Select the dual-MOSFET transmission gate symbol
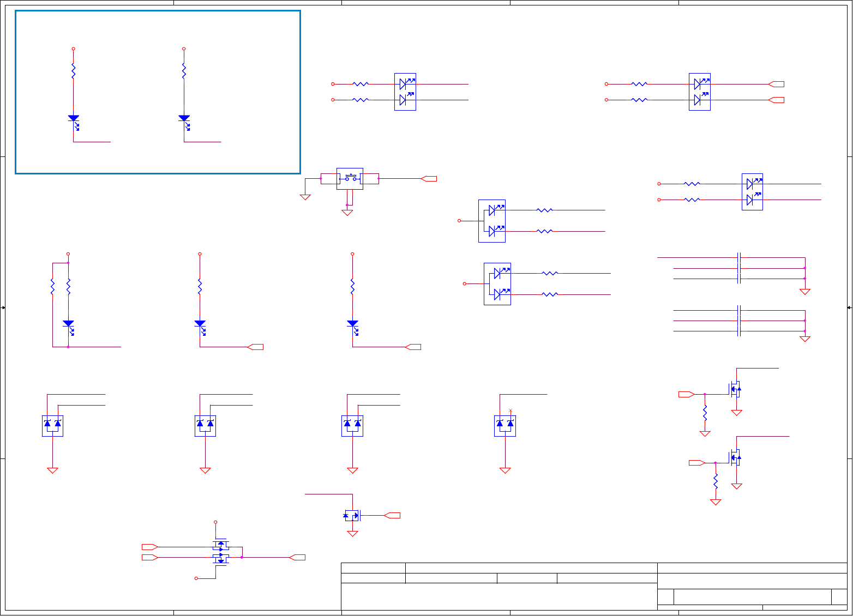This screenshot has height=616, width=853. (221, 551)
